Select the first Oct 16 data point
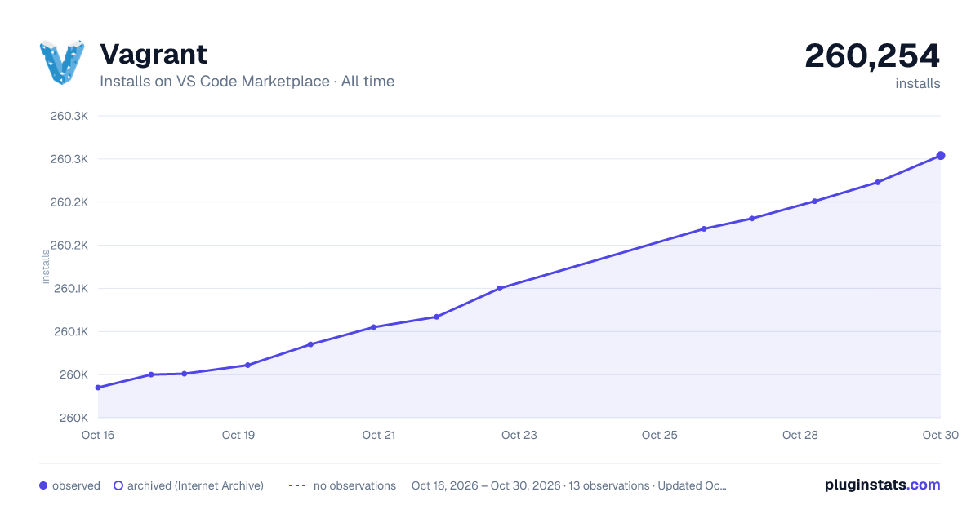Image resolution: width=980 pixels, height=514 pixels. tap(98, 388)
